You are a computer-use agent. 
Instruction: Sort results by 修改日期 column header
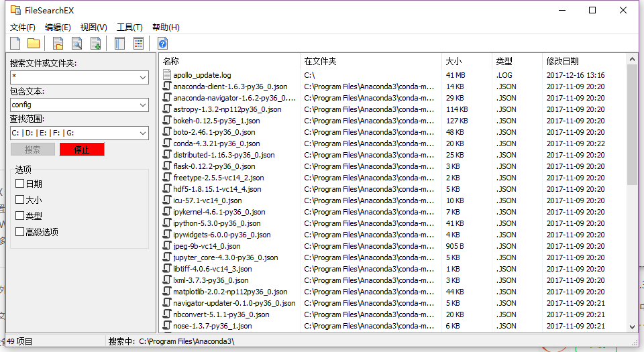point(584,61)
